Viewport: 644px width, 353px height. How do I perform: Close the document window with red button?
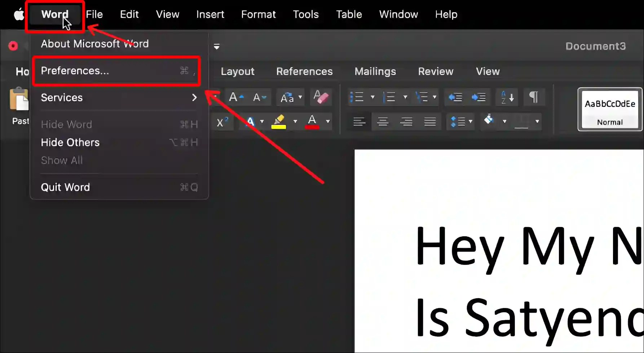(13, 46)
